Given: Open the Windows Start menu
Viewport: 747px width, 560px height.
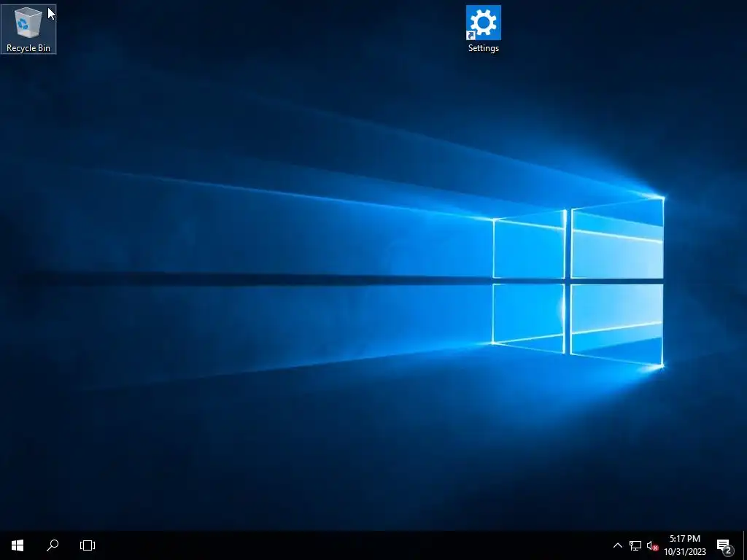Looking at the screenshot, I should pos(18,545).
